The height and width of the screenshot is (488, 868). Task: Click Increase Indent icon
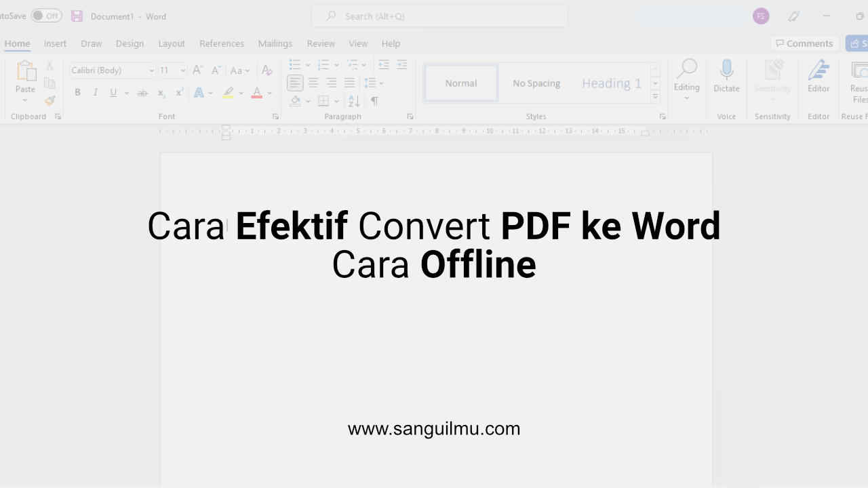pyautogui.click(x=402, y=65)
